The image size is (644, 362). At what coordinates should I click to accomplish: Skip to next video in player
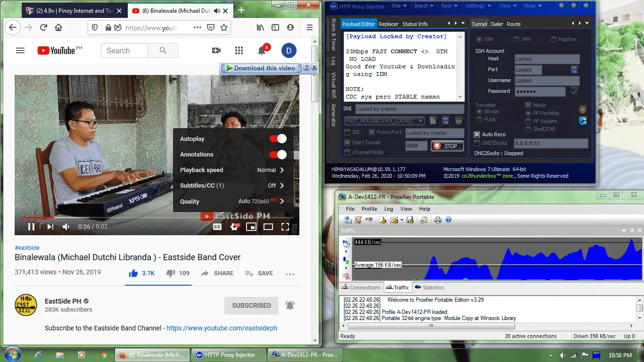[50, 227]
